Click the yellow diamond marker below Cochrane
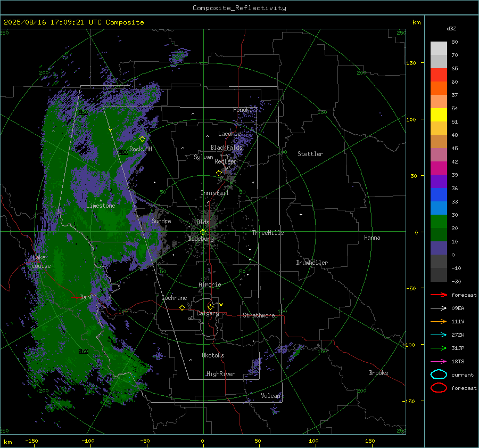Screen dimensions: 479x448 click(x=182, y=307)
